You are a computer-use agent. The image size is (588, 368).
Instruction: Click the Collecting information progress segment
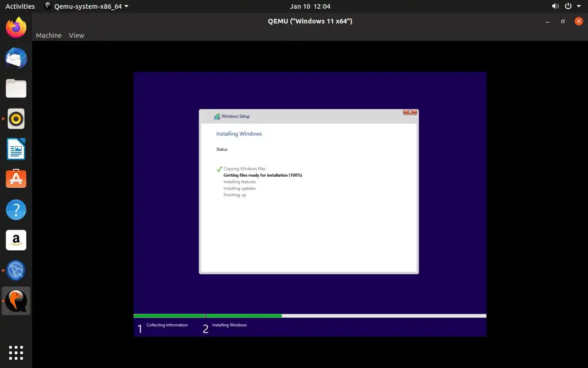(170, 316)
